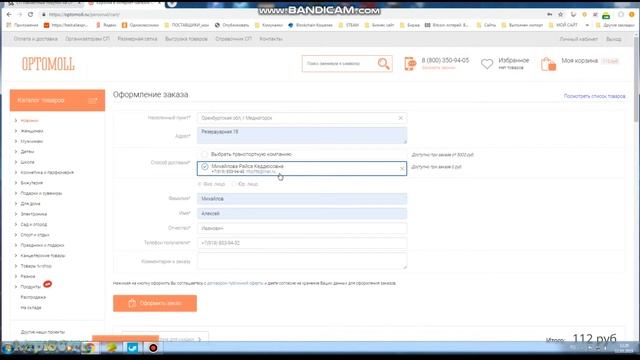Click the Выход logout link
The width and height of the screenshot is (640, 360).
613,39
